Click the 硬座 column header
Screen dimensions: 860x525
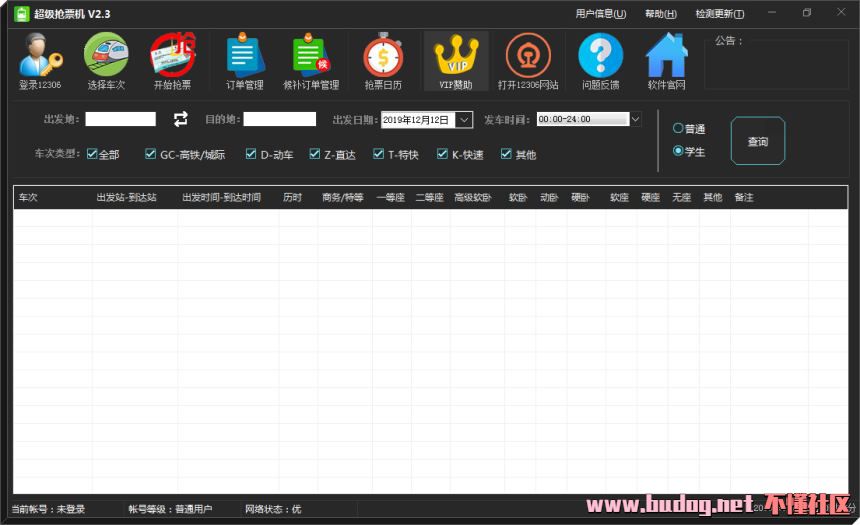[x=650, y=197]
